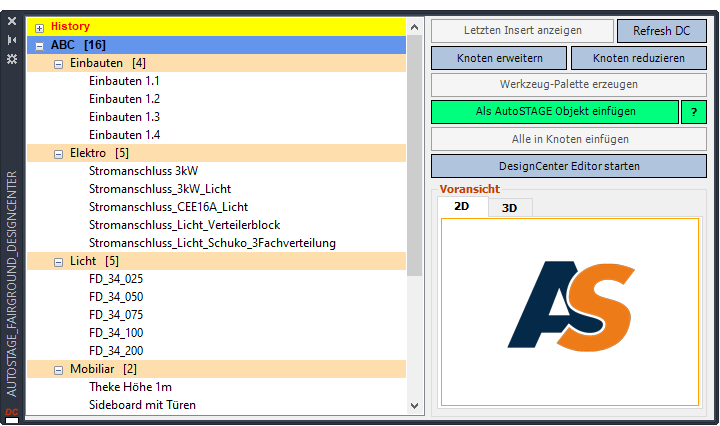
Task: Expand the History node
Action: click(x=39, y=28)
